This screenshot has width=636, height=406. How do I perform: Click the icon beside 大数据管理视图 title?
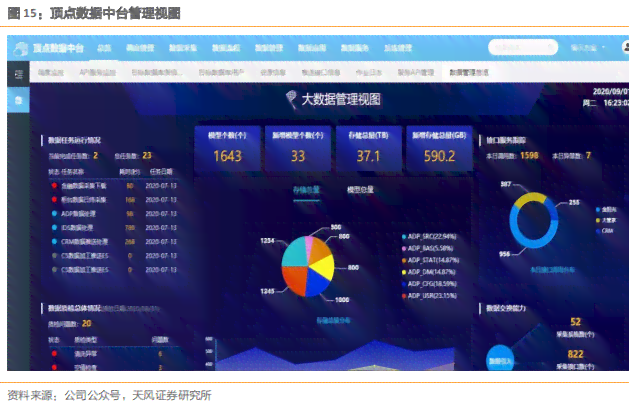click(291, 99)
